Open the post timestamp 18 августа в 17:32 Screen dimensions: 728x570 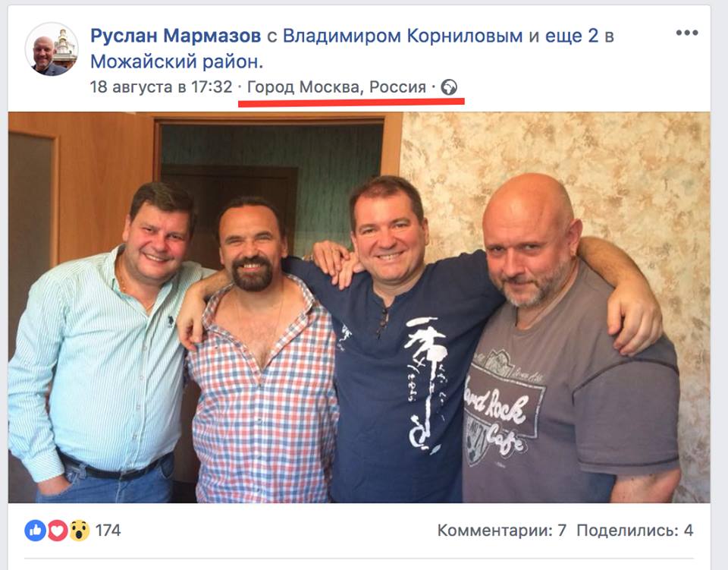click(161, 87)
